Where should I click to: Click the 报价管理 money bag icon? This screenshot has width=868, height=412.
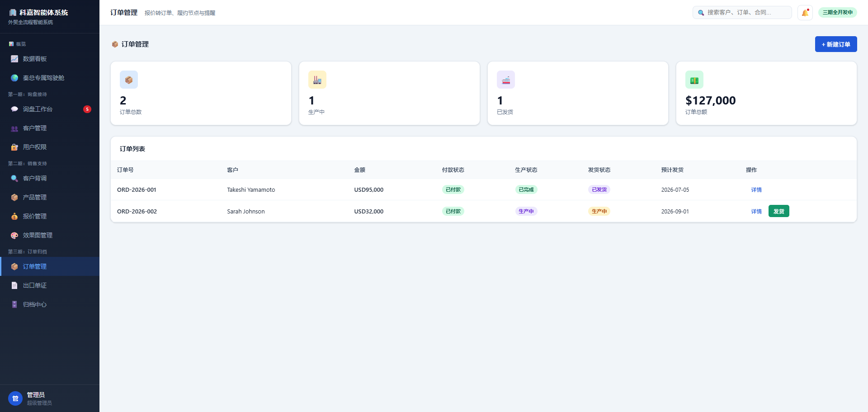14,216
